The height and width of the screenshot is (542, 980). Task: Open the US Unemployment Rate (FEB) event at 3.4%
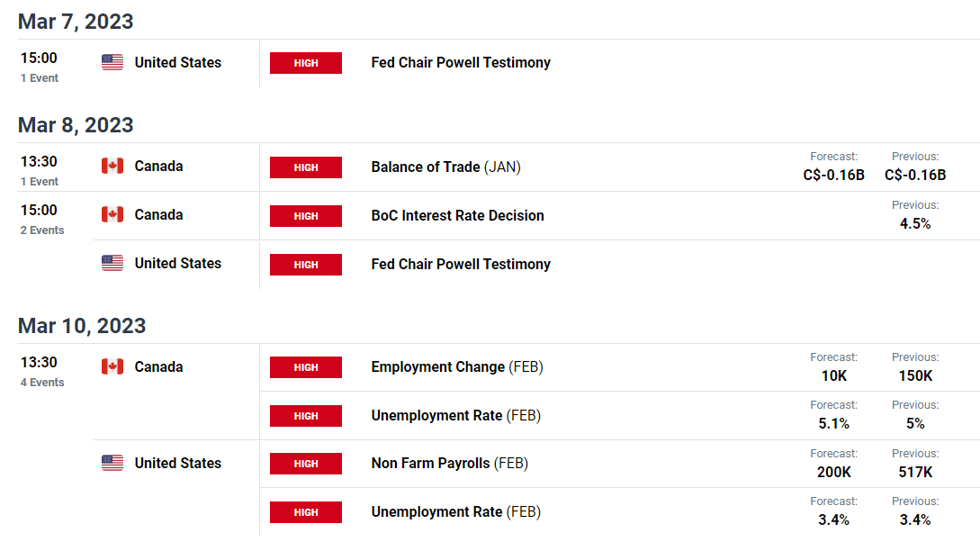[455, 512]
